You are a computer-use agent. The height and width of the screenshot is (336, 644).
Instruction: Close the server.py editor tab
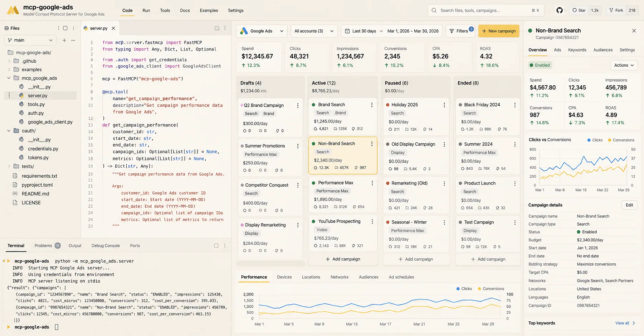113,28
